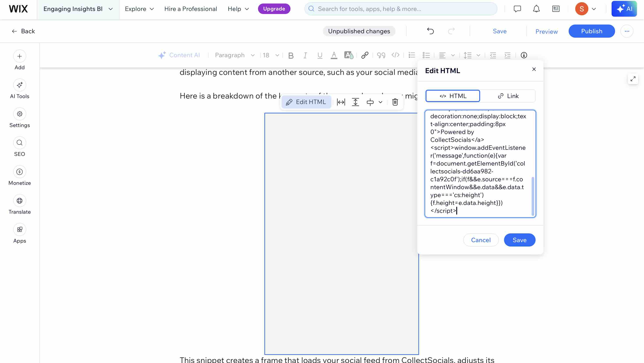Select the Link tab
The image size is (644, 363).
(x=508, y=96)
